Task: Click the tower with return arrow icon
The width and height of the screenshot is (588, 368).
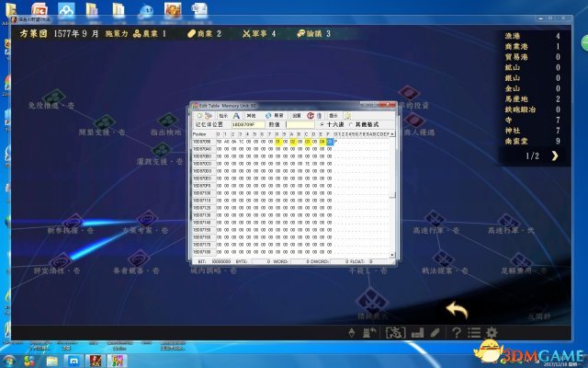Action: (x=369, y=332)
